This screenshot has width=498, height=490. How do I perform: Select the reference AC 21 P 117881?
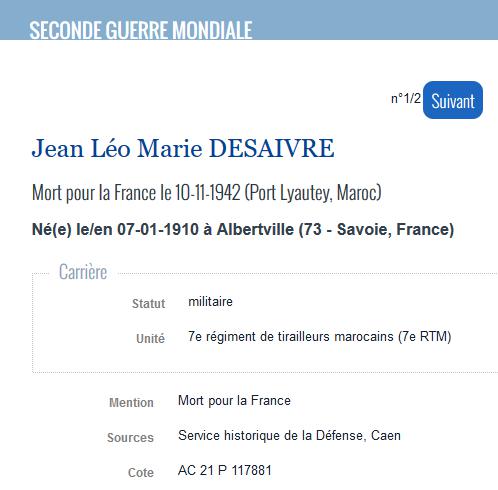coord(225,470)
